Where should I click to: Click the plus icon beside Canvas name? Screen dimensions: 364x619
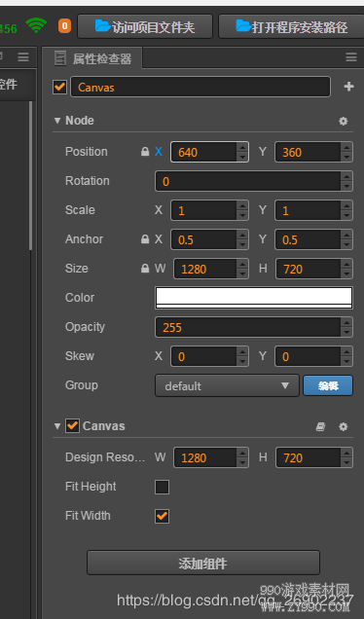pos(348,87)
